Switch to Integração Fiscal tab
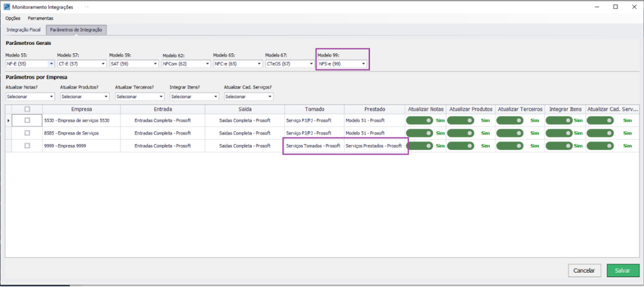The image size is (644, 287). coord(23,30)
